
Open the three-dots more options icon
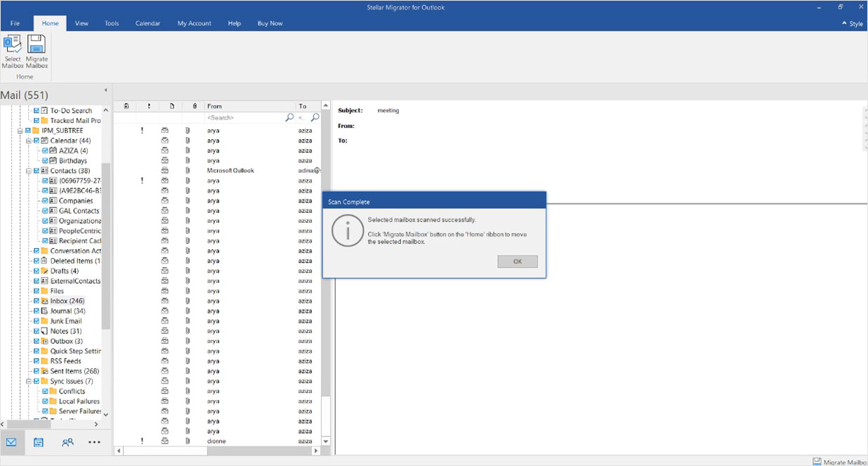pos(95,442)
